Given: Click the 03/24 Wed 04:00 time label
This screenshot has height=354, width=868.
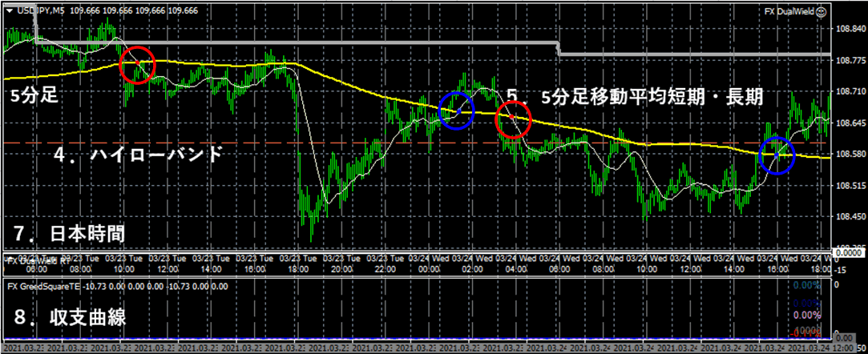Looking at the screenshot, I should click(515, 263).
